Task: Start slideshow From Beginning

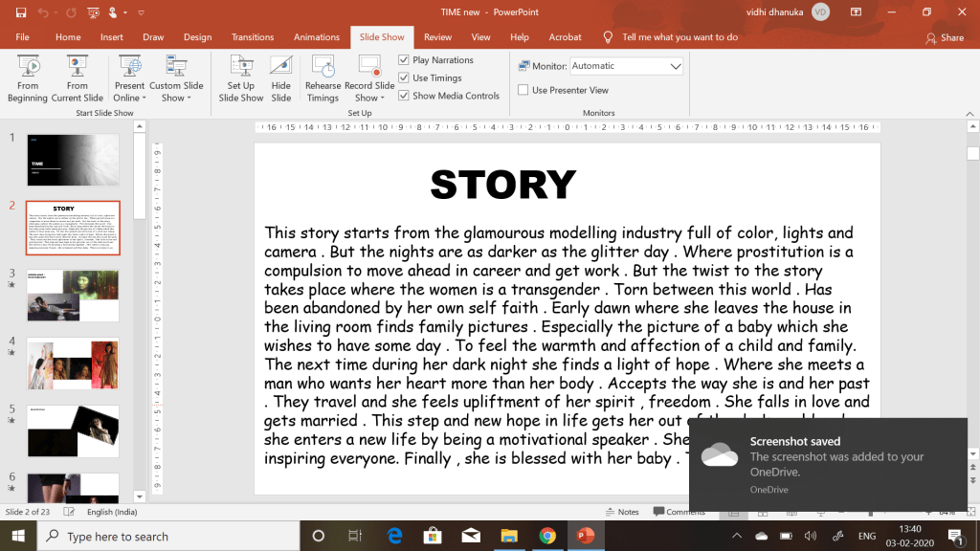Action: pyautogui.click(x=27, y=78)
